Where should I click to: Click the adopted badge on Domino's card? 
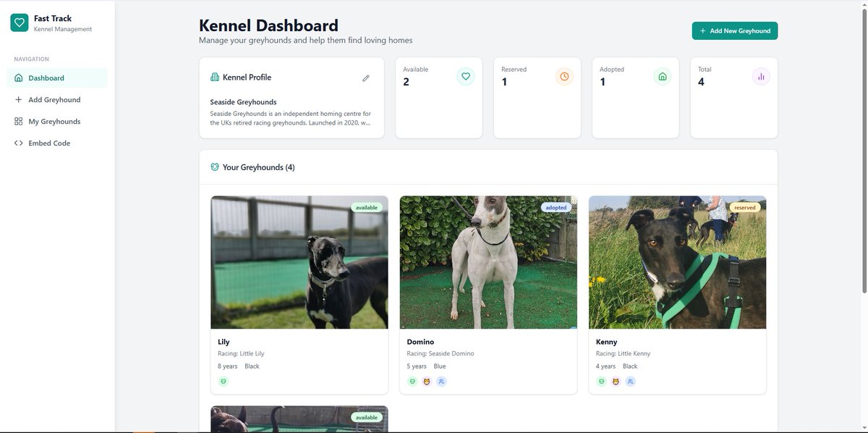[x=556, y=207]
